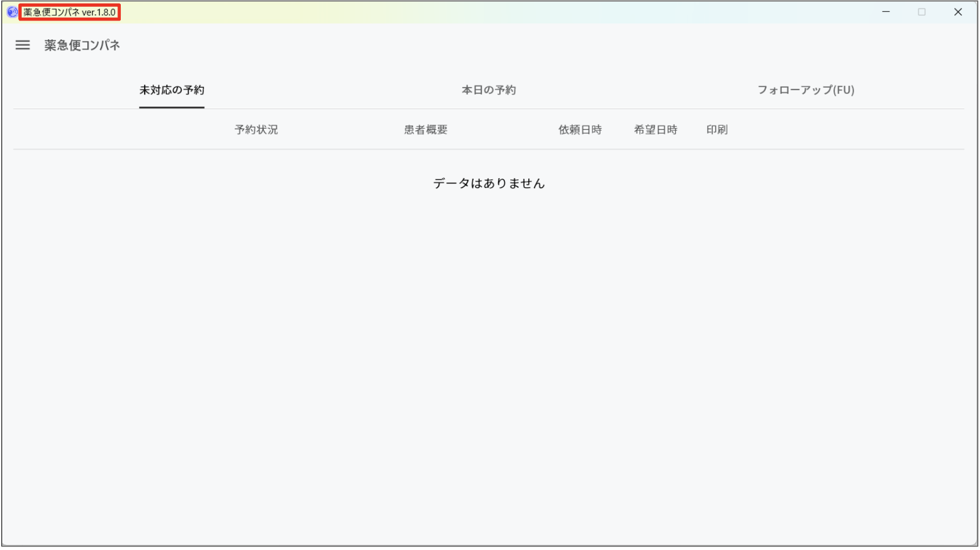Click the 印刷 column header
Screen dimensions: 980x550
tap(717, 129)
